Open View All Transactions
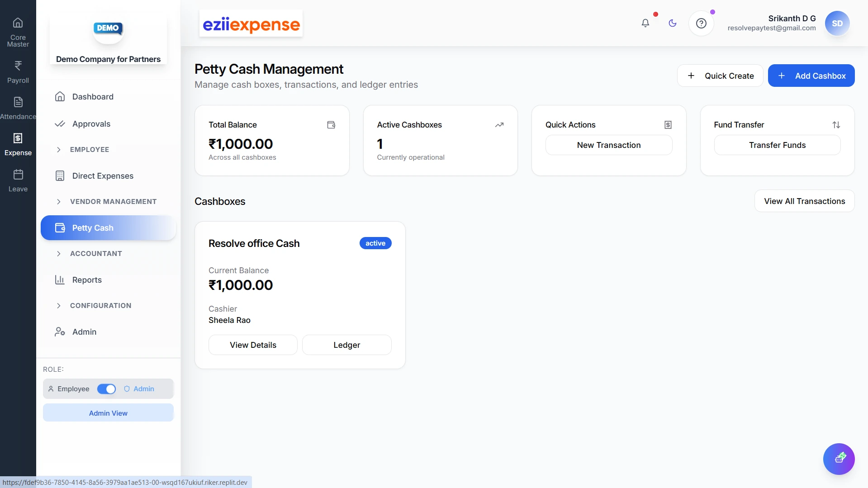 [x=804, y=201]
